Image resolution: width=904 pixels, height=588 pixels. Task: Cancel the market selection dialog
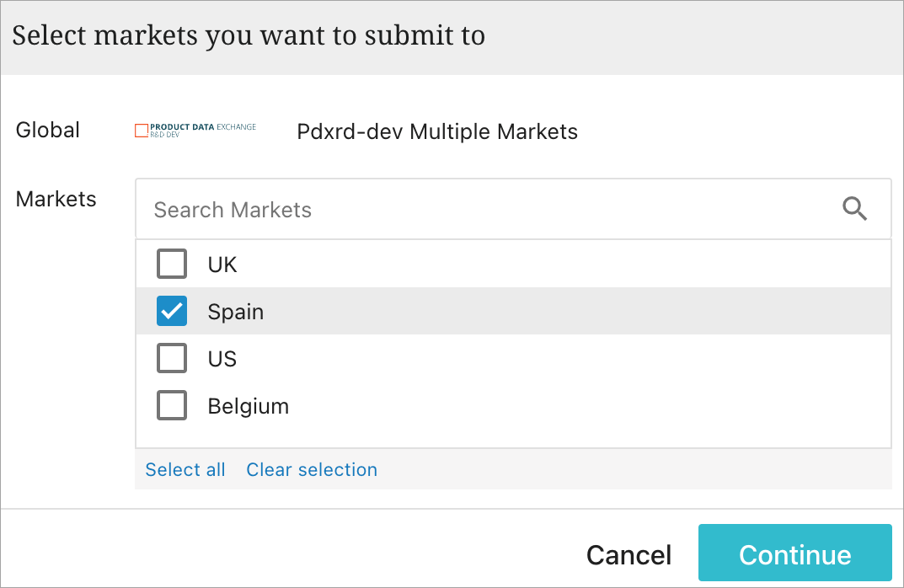click(x=629, y=554)
